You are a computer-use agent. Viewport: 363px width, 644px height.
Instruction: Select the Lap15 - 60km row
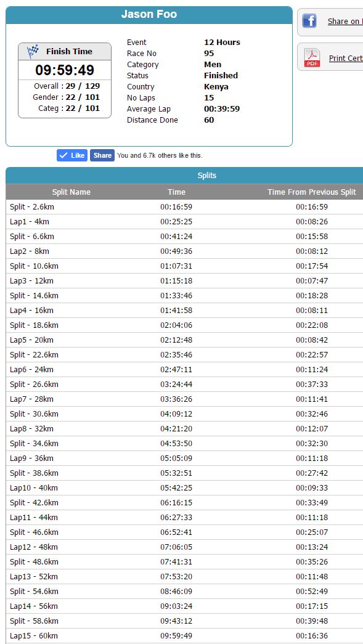pos(184,636)
